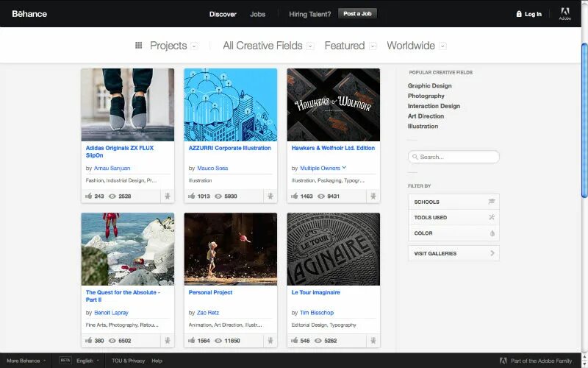Image resolution: width=588 pixels, height=368 pixels.
Task: Click the Post a Job button
Action: (x=357, y=13)
